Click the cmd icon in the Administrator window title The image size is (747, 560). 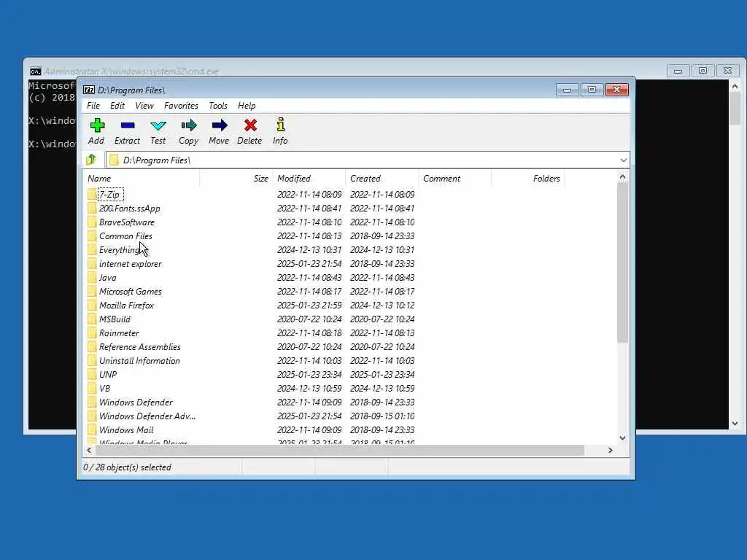pyautogui.click(x=35, y=71)
